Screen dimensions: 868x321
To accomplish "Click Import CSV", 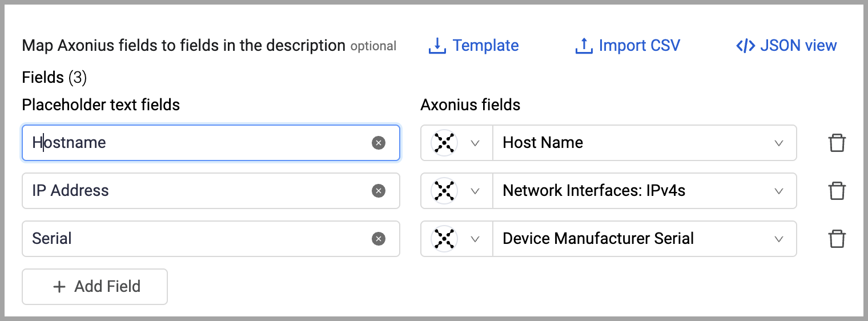I will pyautogui.click(x=628, y=46).
